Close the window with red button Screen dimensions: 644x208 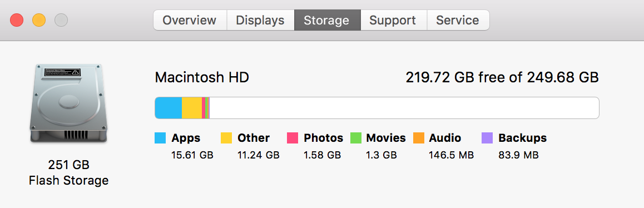click(x=17, y=20)
